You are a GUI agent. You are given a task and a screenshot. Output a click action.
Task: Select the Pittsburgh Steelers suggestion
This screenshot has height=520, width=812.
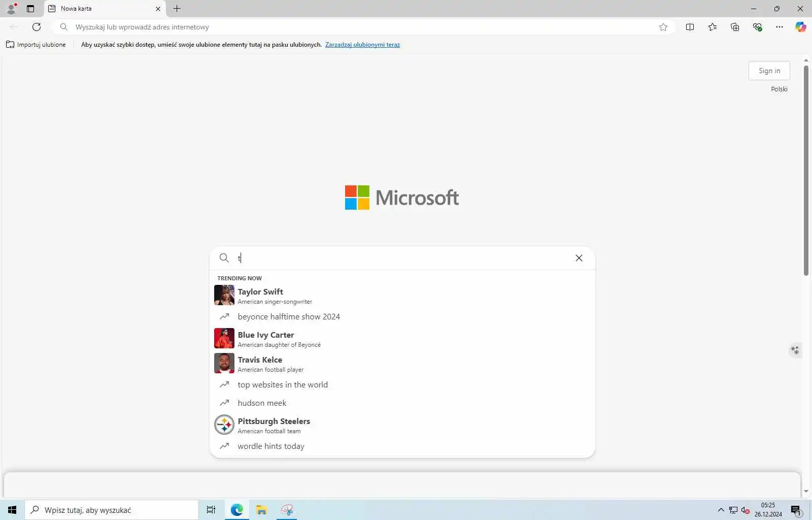coord(402,425)
